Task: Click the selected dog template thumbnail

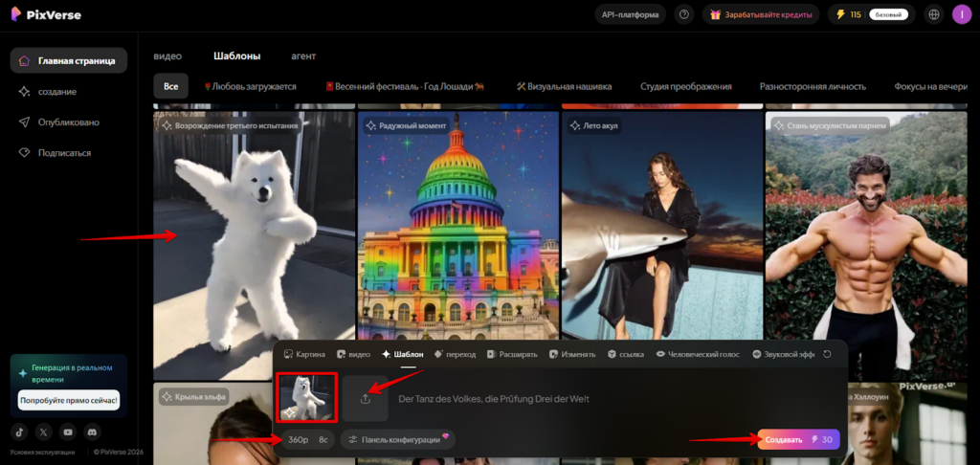Action: point(307,397)
